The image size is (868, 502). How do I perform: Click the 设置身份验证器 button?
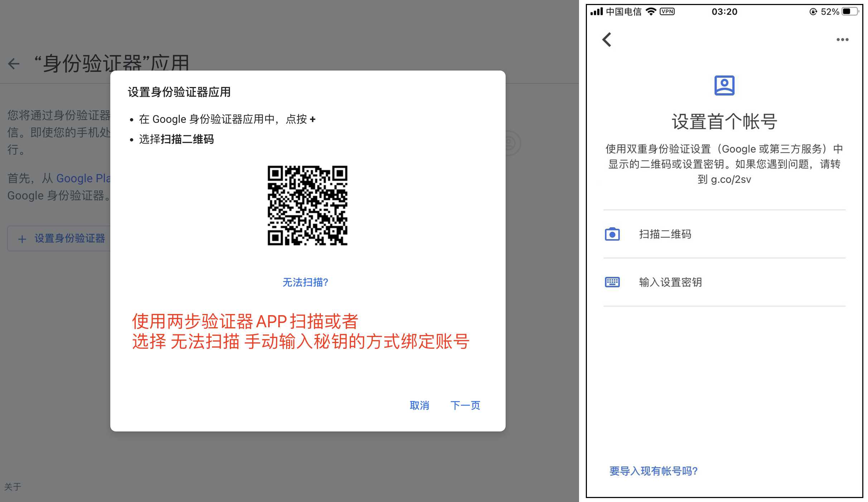point(69,238)
